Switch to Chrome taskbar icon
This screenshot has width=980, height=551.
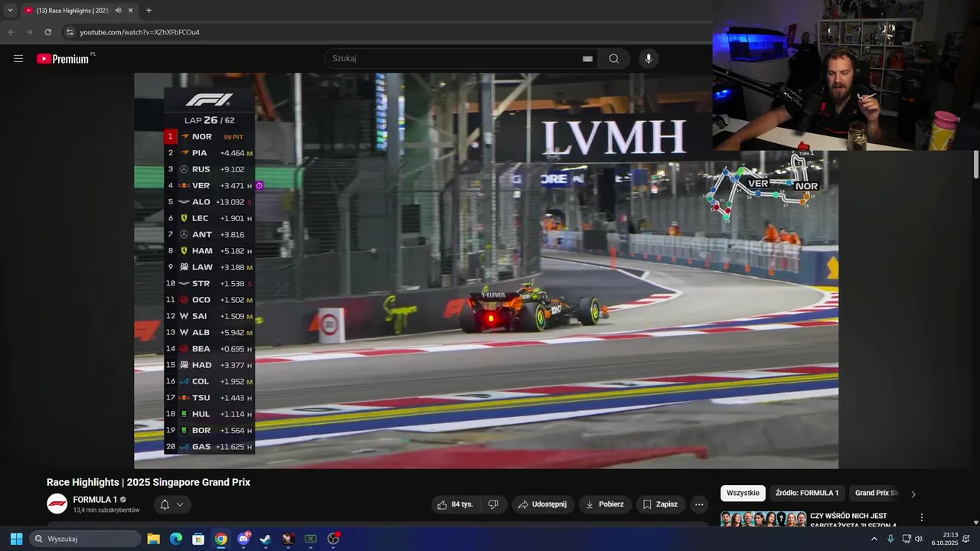tap(220, 539)
